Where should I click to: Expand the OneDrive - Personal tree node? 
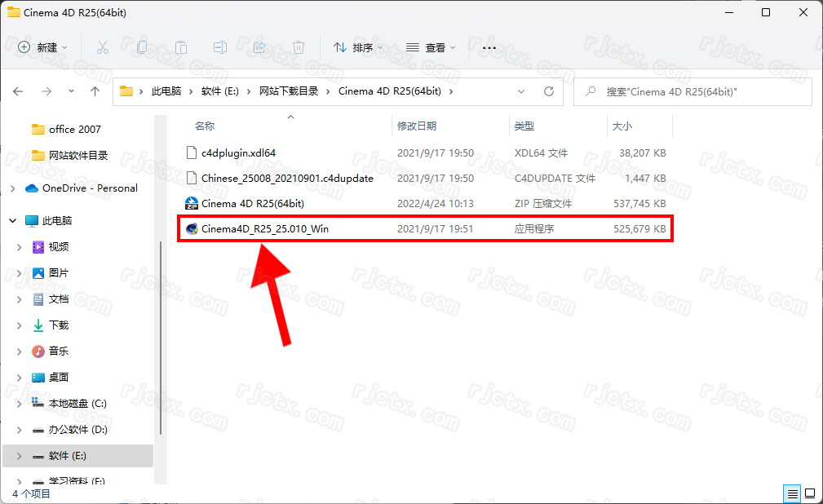13,188
